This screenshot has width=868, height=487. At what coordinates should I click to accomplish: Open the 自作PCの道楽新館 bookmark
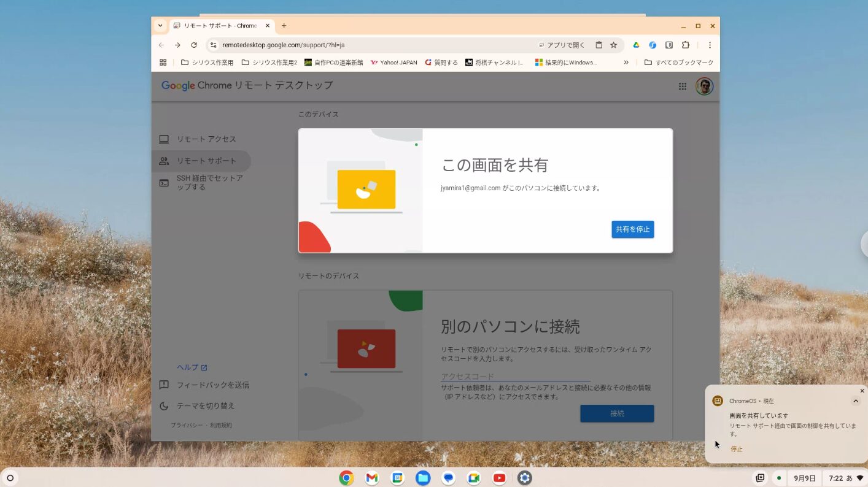[334, 63]
